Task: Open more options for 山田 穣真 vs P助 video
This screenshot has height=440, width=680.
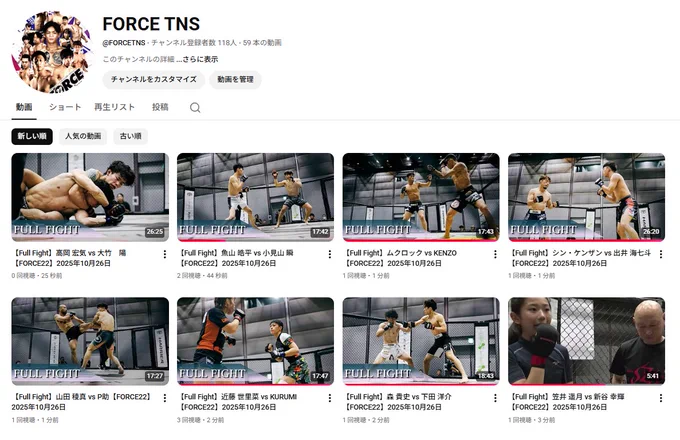Action: [165, 398]
